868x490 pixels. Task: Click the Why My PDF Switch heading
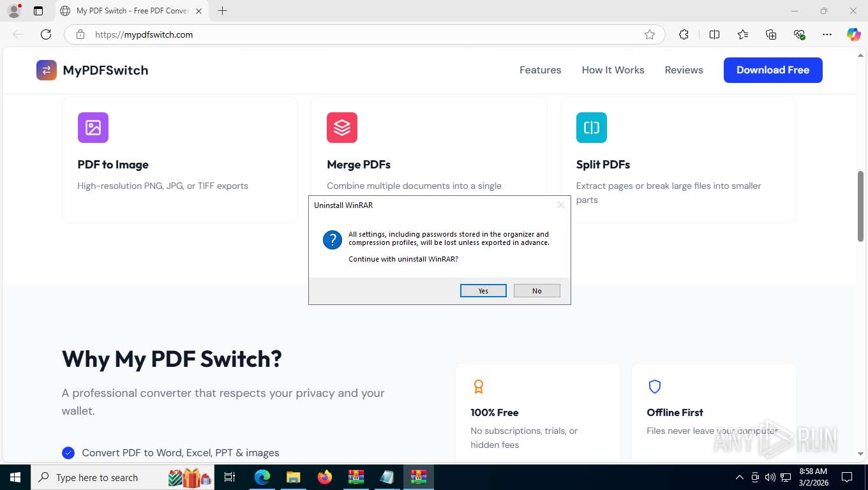[x=172, y=359]
